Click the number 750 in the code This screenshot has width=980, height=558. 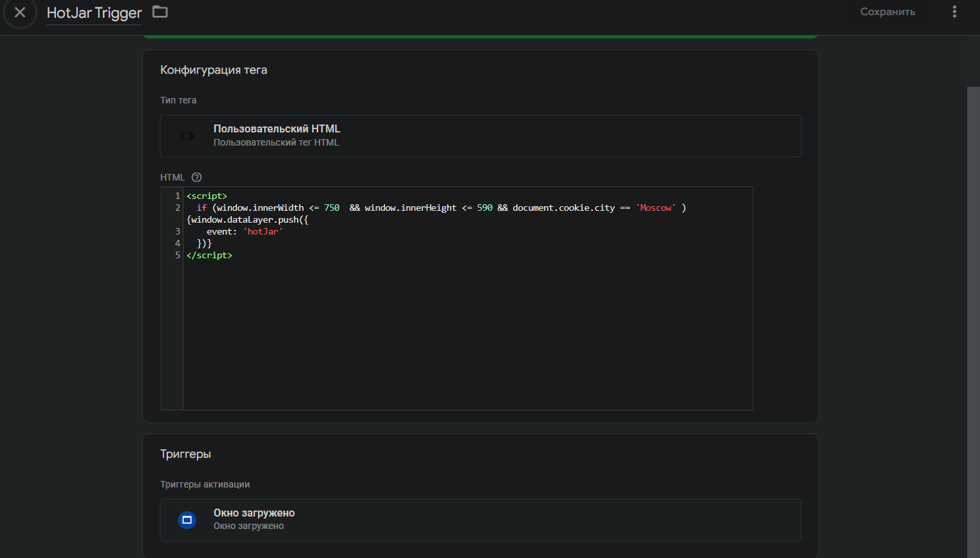click(332, 208)
